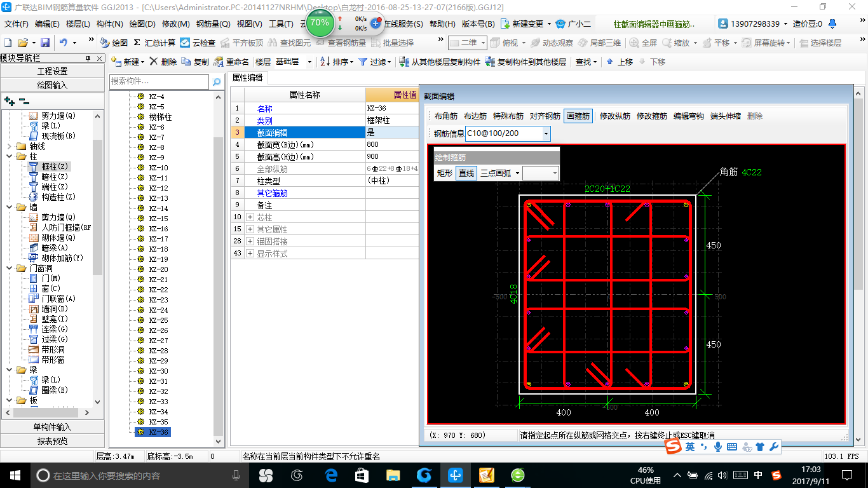Click the search magnifier icon by 搜索构件
The height and width of the screenshot is (488, 868).
pyautogui.click(x=216, y=81)
